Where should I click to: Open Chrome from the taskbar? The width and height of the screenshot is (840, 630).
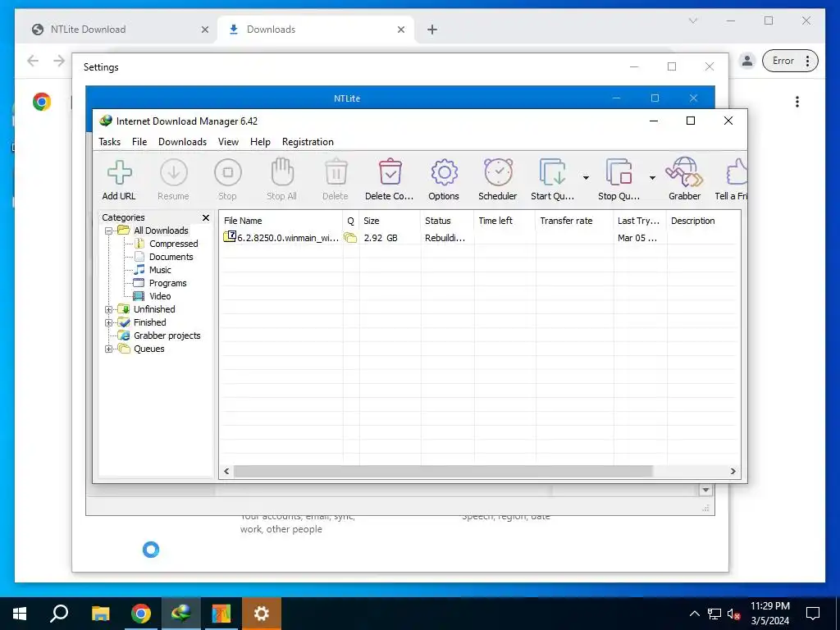pyautogui.click(x=140, y=614)
